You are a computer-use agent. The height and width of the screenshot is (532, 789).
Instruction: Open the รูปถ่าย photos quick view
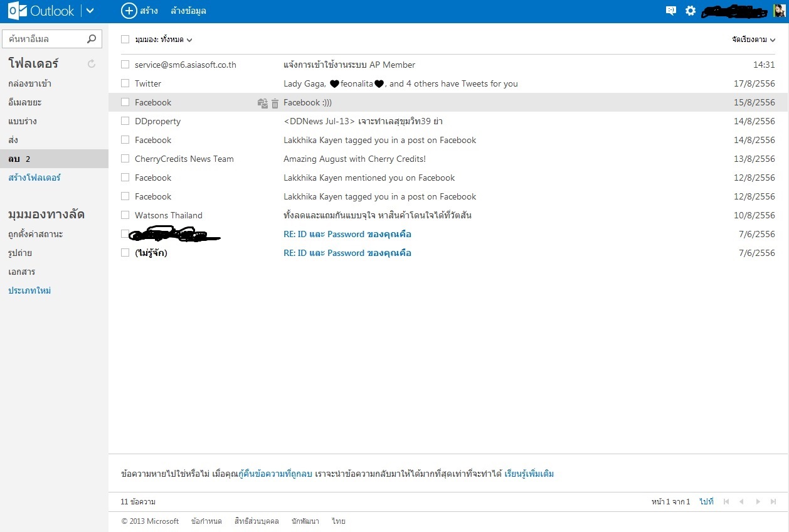pos(20,253)
